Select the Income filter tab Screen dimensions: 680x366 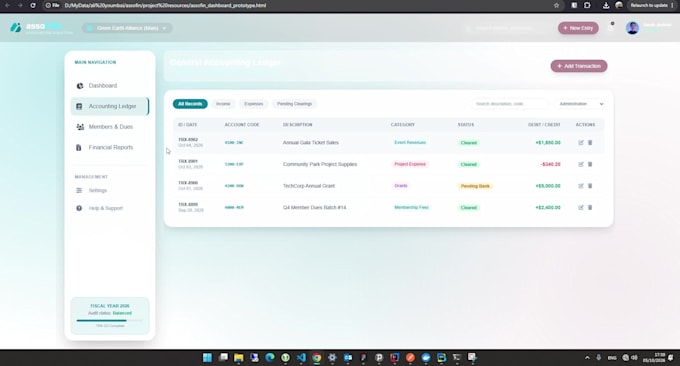click(223, 104)
